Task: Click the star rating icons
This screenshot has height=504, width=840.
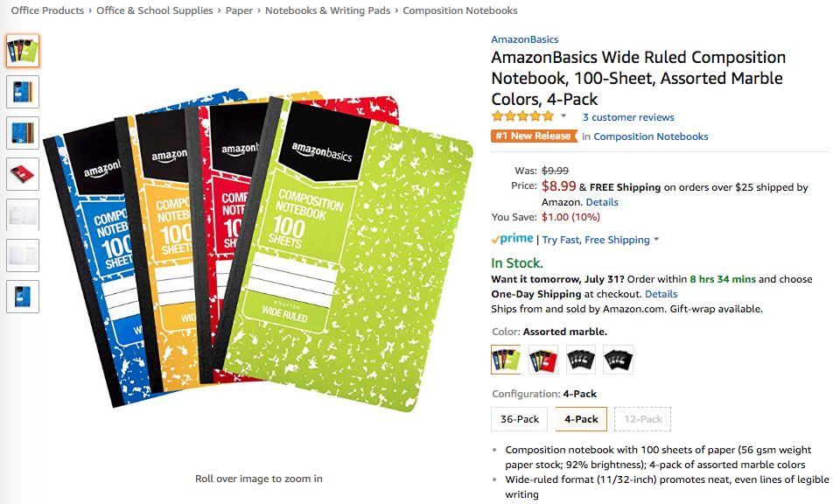Action: (x=523, y=116)
